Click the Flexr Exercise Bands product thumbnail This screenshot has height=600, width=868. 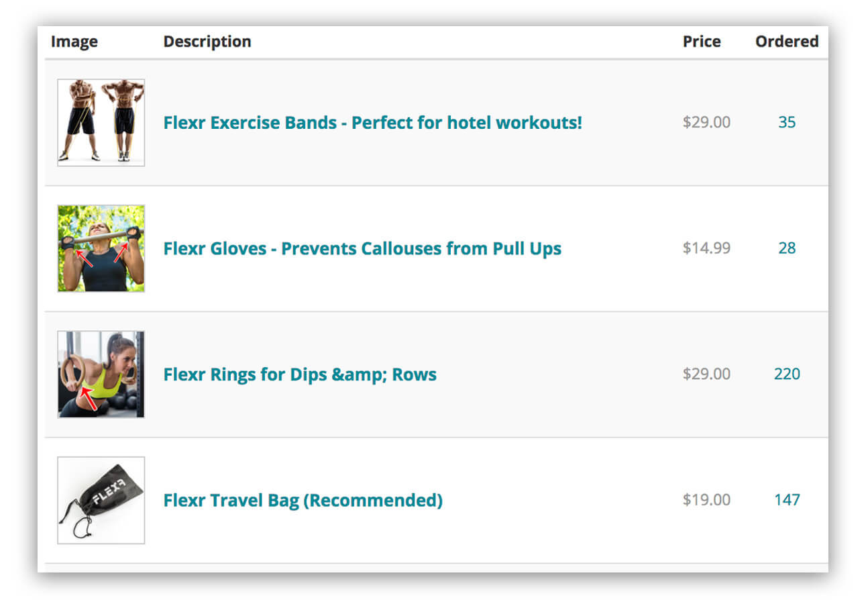[101, 122]
